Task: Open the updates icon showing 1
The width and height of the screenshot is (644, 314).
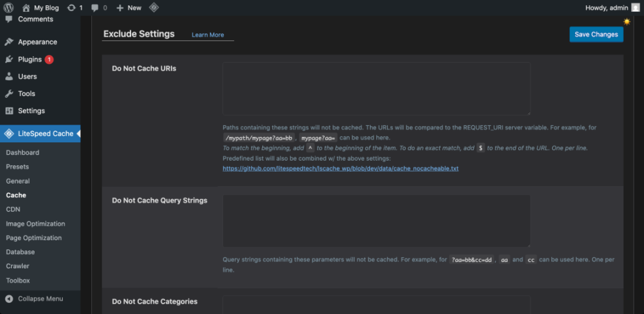Action: pyautogui.click(x=71, y=8)
